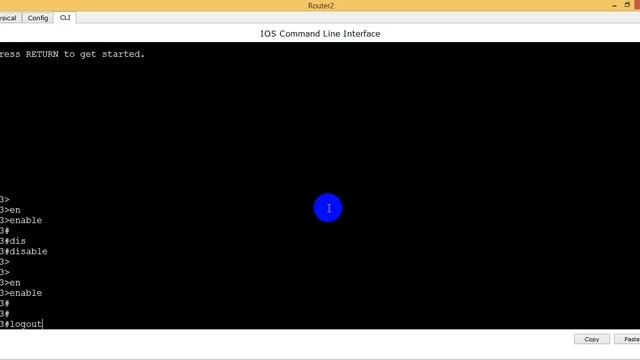Click the Router2 title bar text
This screenshot has width=640, height=360.
click(321, 6)
